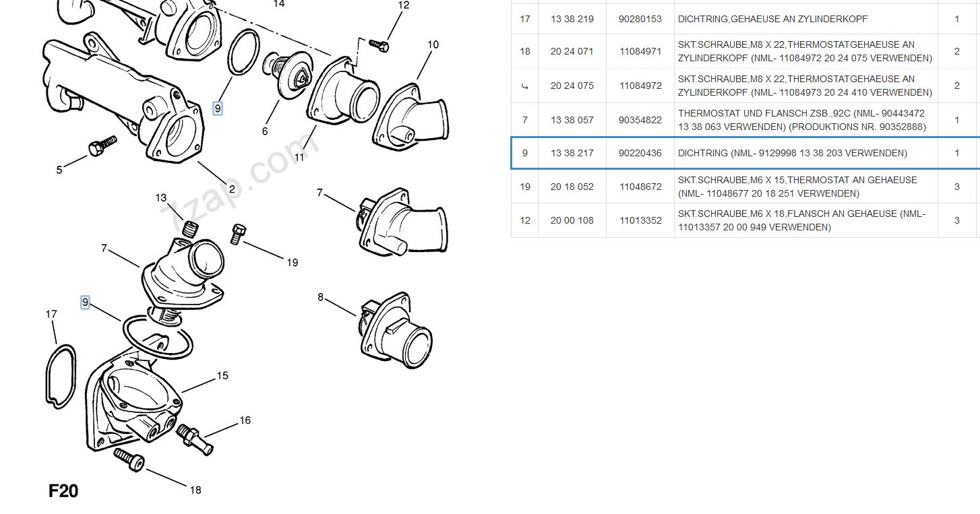Select callout 11 in the diagram

[x=299, y=156]
